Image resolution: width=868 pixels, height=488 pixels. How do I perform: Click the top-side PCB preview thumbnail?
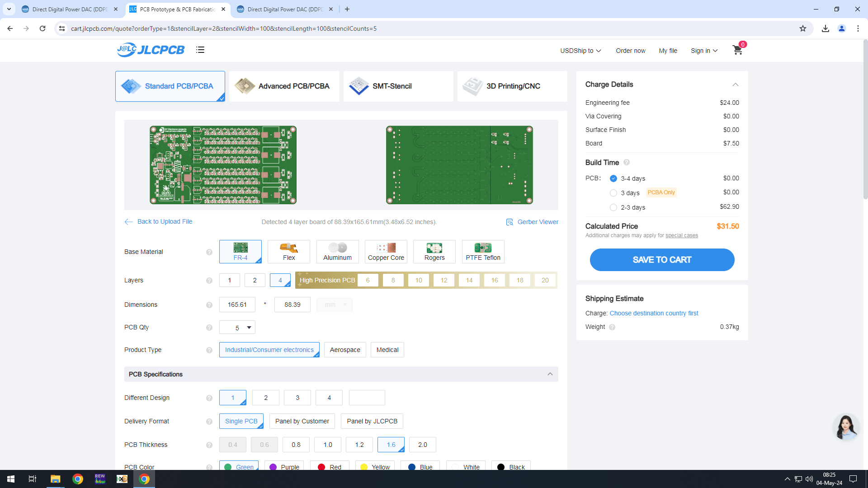[223, 165]
